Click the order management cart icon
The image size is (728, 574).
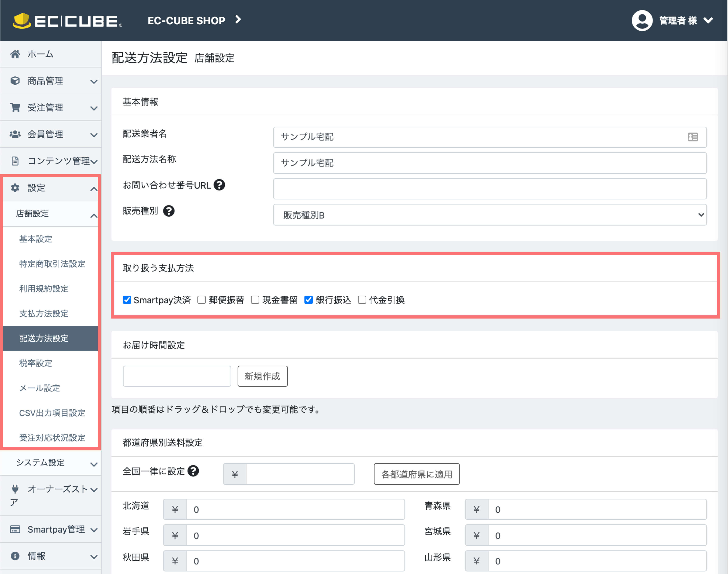15,107
